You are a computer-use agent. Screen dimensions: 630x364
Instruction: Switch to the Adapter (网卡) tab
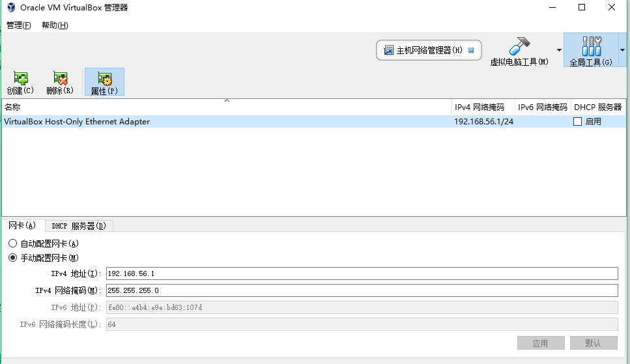(x=23, y=225)
